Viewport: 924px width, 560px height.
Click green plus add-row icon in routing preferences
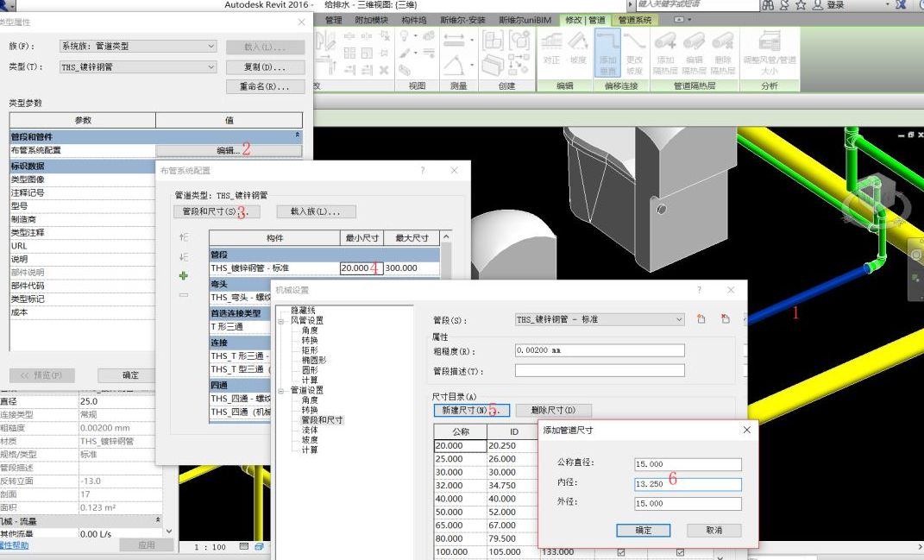[183, 276]
